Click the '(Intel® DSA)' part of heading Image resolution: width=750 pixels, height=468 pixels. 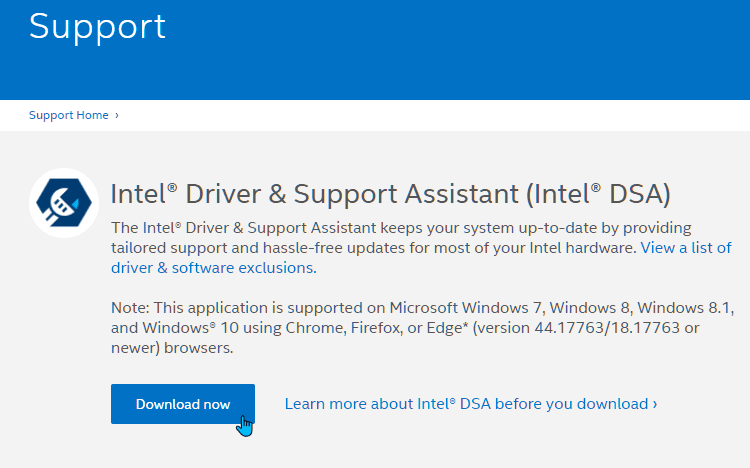(598, 194)
